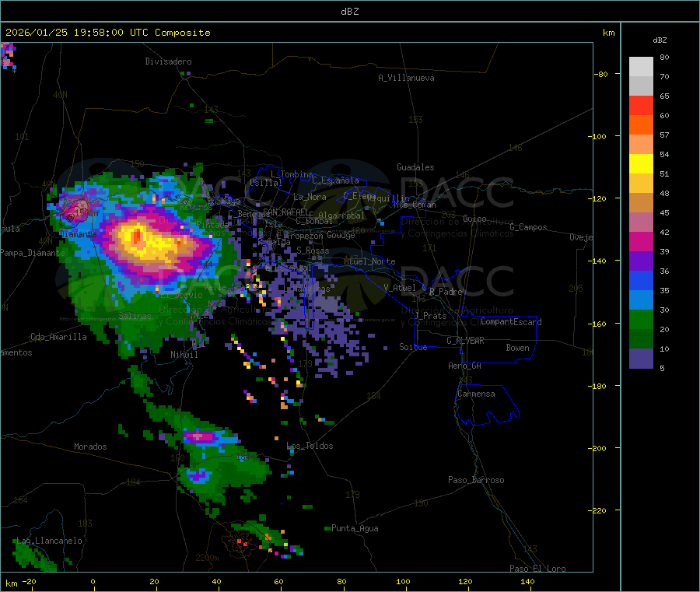The height and width of the screenshot is (592, 700).
Task: Click the Guadales place label
Action: point(415,167)
